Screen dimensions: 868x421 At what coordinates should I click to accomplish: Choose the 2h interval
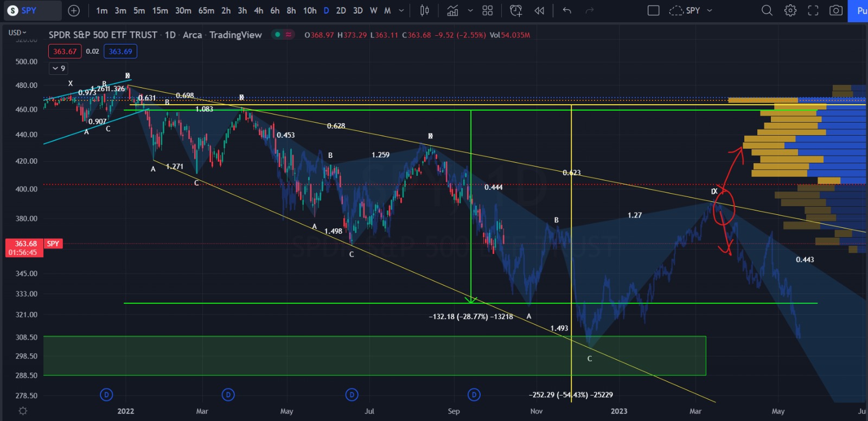(x=226, y=10)
